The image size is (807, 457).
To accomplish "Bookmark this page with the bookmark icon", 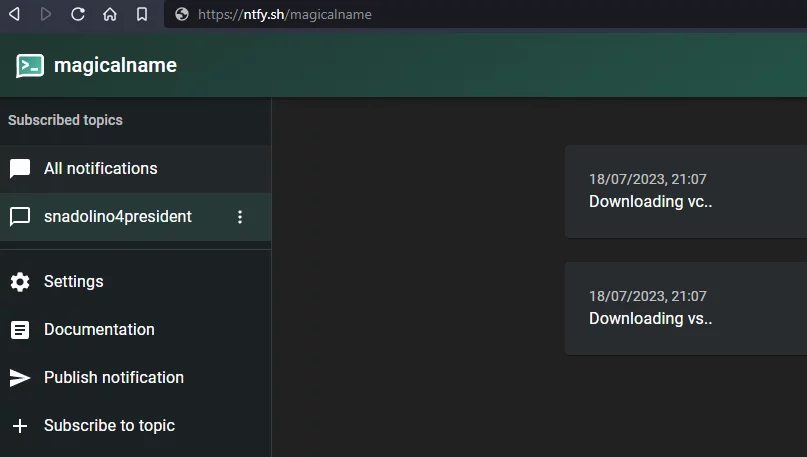I will click(142, 14).
